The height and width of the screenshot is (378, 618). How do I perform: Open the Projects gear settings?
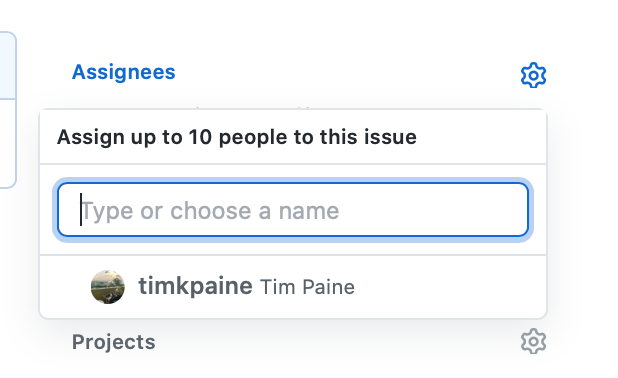click(x=533, y=341)
